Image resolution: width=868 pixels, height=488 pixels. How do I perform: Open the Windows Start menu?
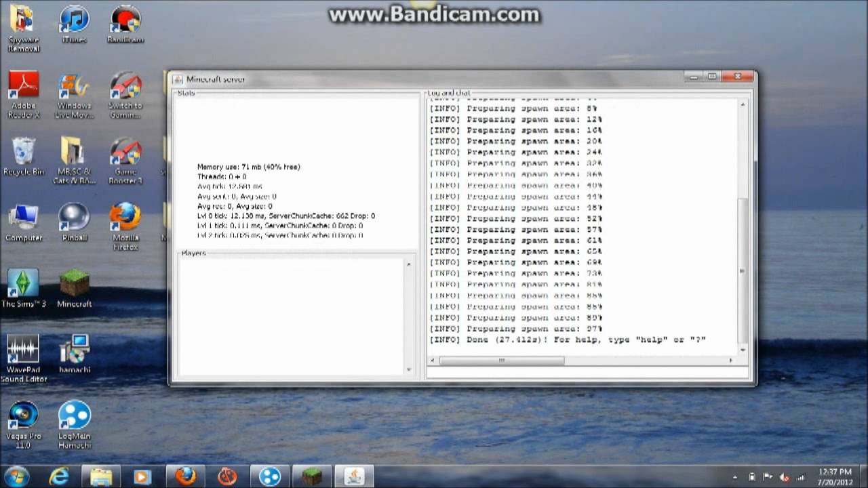[x=16, y=476]
